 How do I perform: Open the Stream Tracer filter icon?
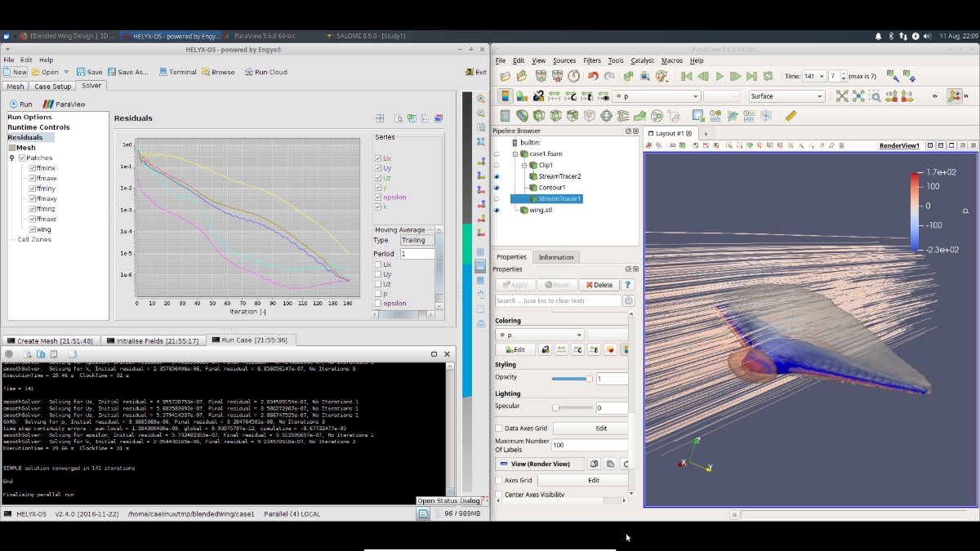621,115
